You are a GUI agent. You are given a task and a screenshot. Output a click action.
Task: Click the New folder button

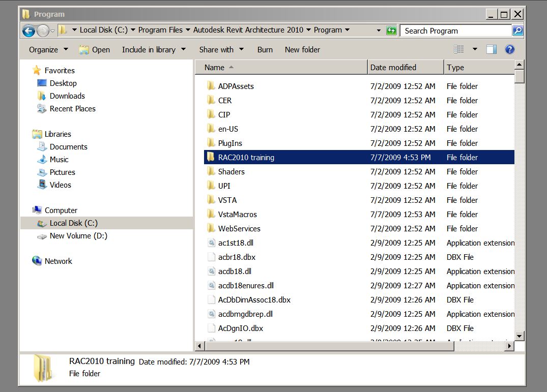click(x=302, y=50)
